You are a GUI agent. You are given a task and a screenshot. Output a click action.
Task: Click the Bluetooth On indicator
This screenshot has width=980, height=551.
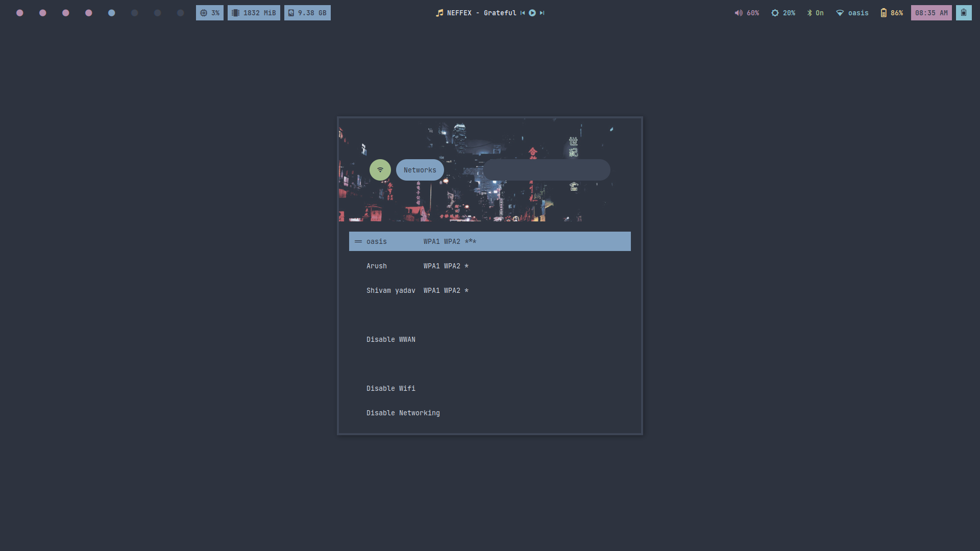click(815, 13)
